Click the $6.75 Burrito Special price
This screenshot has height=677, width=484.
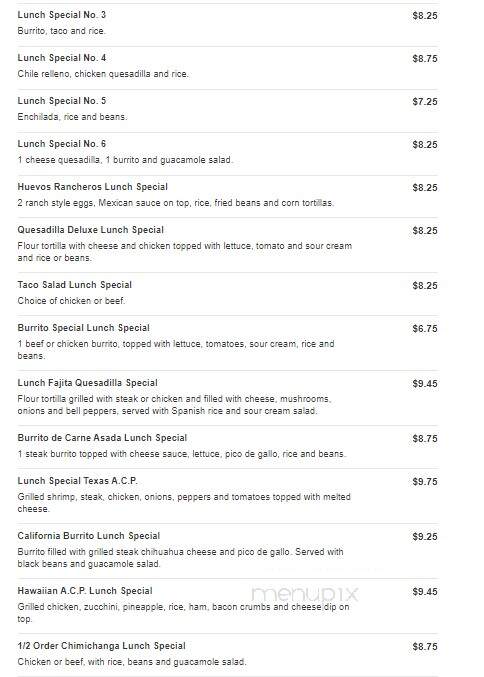click(x=425, y=329)
